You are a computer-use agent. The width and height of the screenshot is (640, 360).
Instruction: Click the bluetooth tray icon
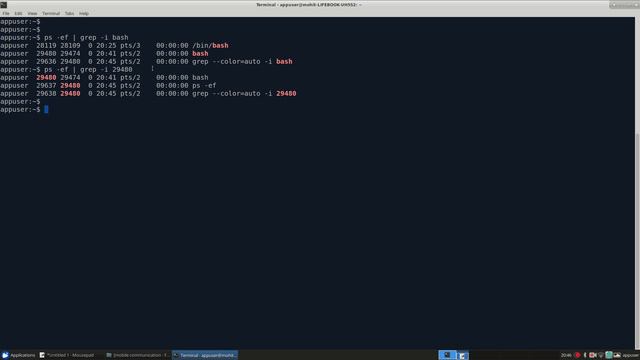(x=585, y=355)
